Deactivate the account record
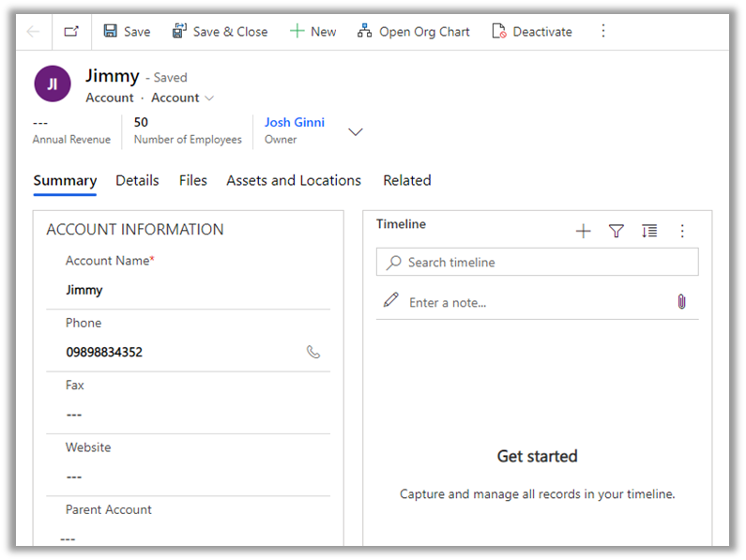Image resolution: width=746 pixels, height=560 pixels. click(x=531, y=32)
